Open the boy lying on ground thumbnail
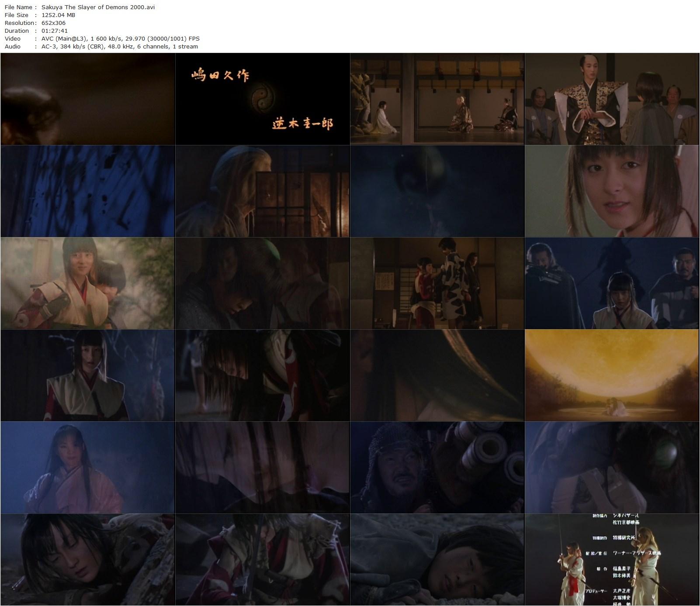 437,560
